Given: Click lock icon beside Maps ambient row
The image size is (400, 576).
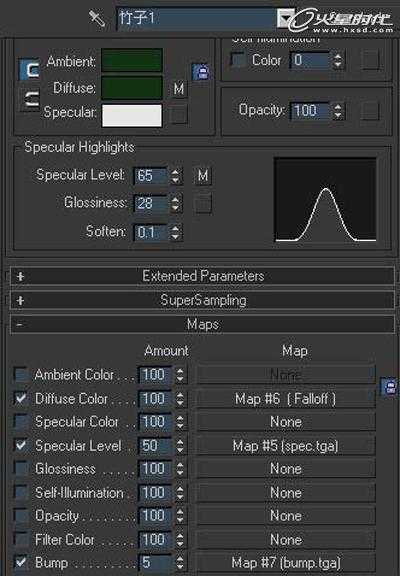Looking at the screenshot, I should point(390,387).
